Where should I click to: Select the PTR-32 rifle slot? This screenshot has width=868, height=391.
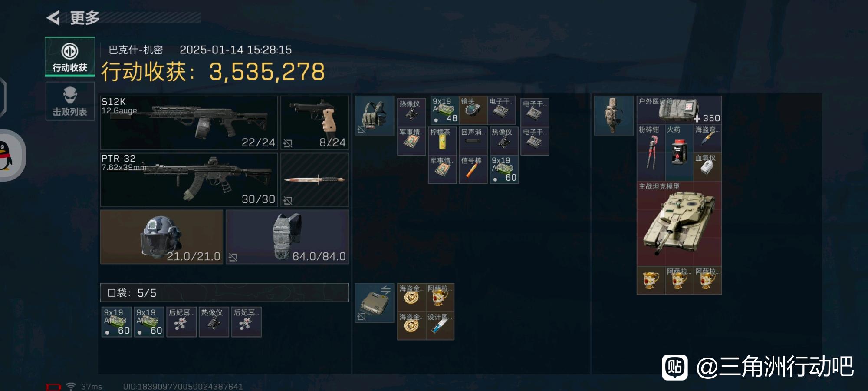(x=189, y=180)
